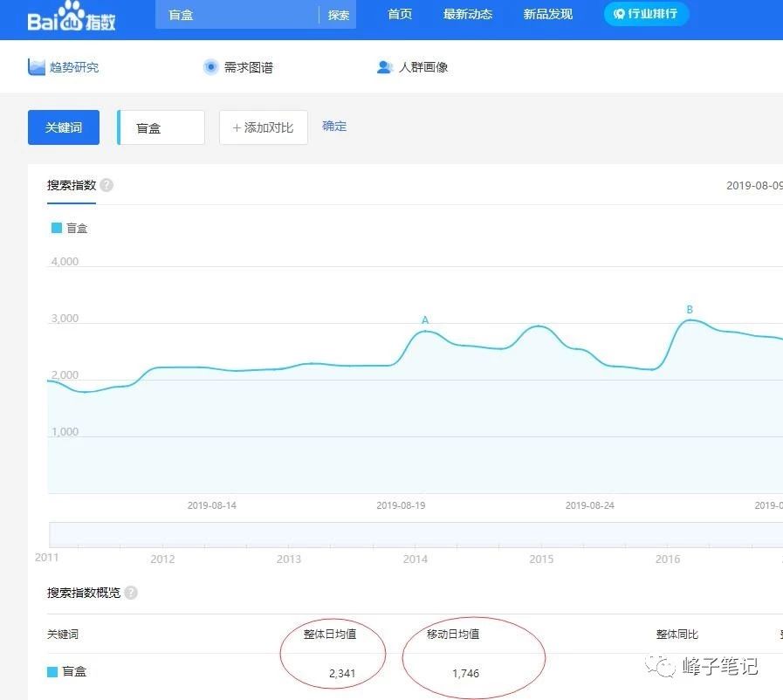This screenshot has height=700, width=783.
Task: Switch to the 需求图谱 tab
Action: click(248, 67)
